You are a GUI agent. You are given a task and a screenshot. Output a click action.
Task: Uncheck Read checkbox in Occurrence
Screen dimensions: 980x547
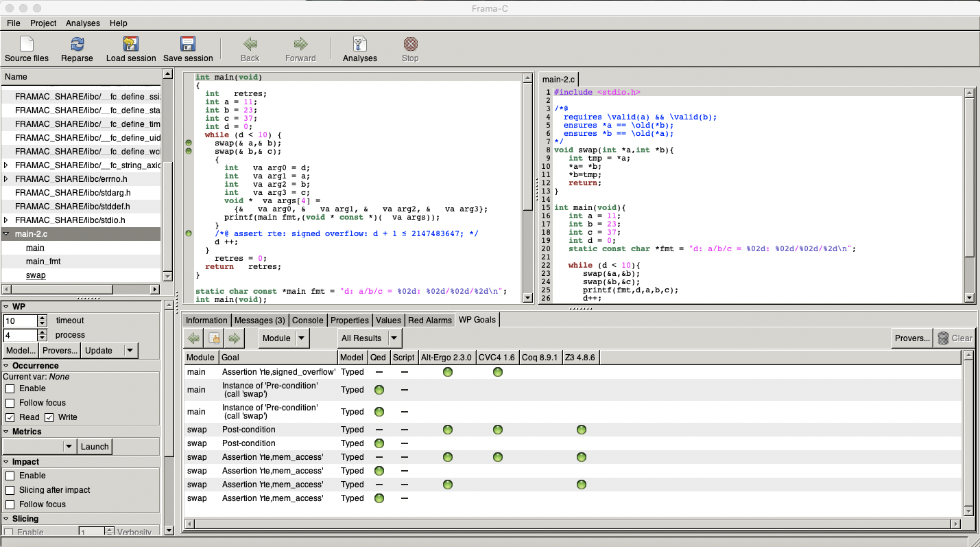click(x=10, y=417)
